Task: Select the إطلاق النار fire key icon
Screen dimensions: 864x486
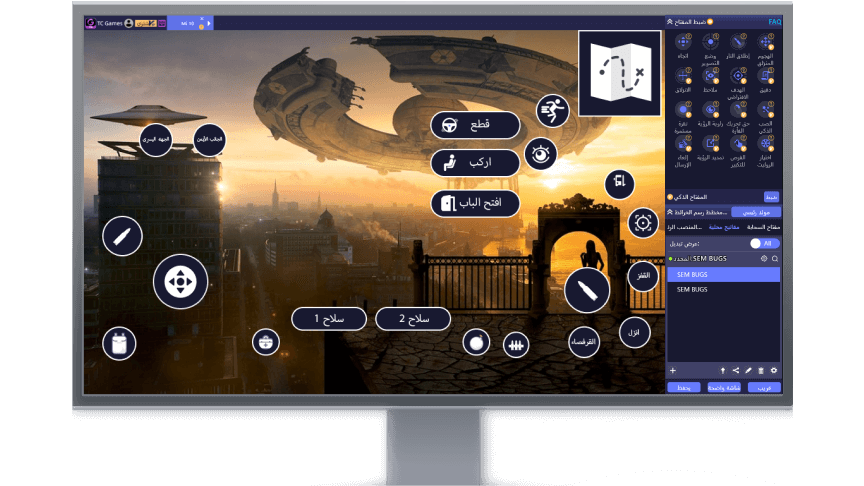Action: coord(738,42)
